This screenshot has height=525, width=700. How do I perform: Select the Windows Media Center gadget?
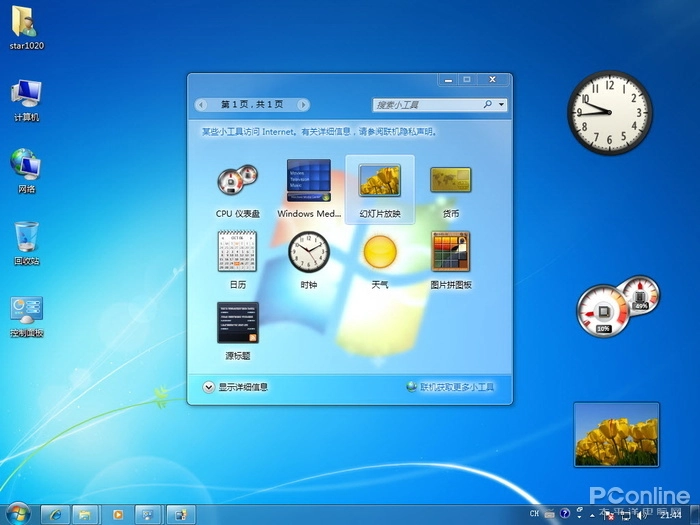(x=308, y=181)
